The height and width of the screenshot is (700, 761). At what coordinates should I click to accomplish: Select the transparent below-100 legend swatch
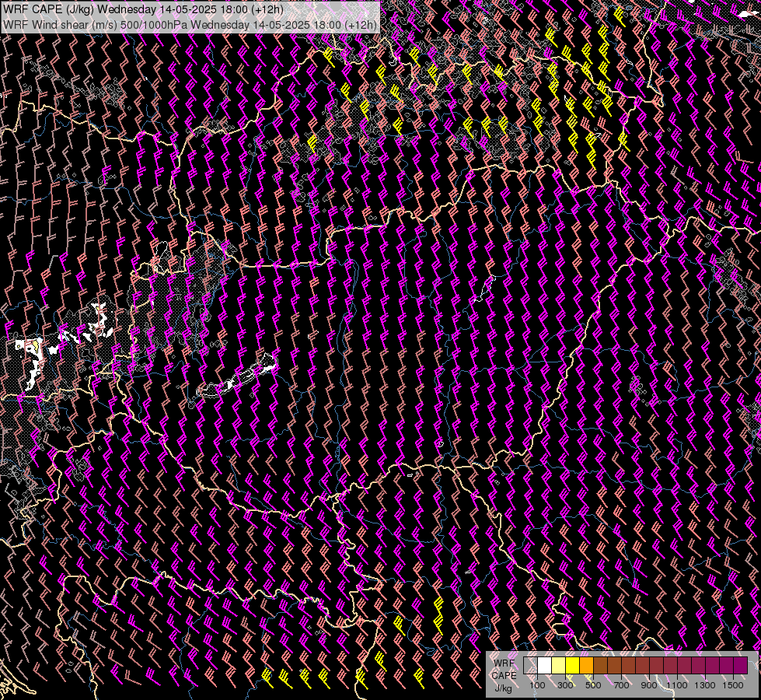pos(530,665)
